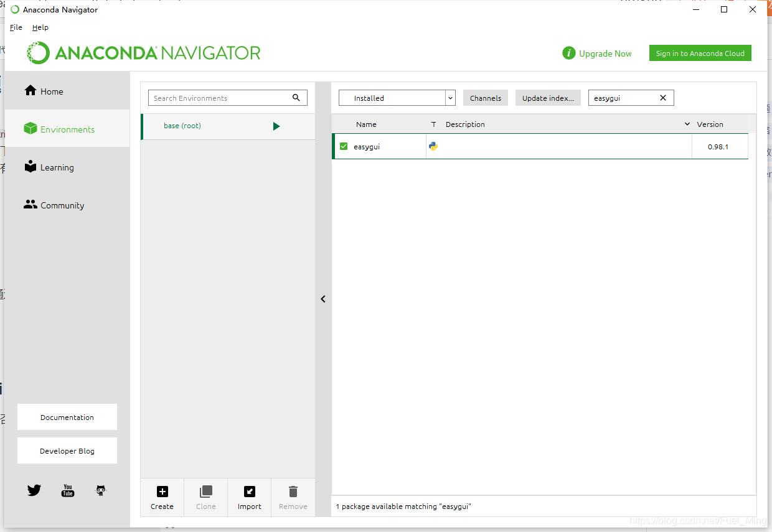Image resolution: width=772 pixels, height=532 pixels.
Task: Click the Description column header
Action: [x=465, y=124]
